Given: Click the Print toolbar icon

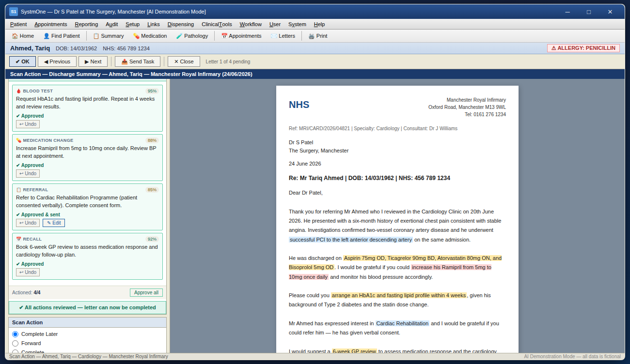Looking at the screenshot, I should click(x=318, y=36).
